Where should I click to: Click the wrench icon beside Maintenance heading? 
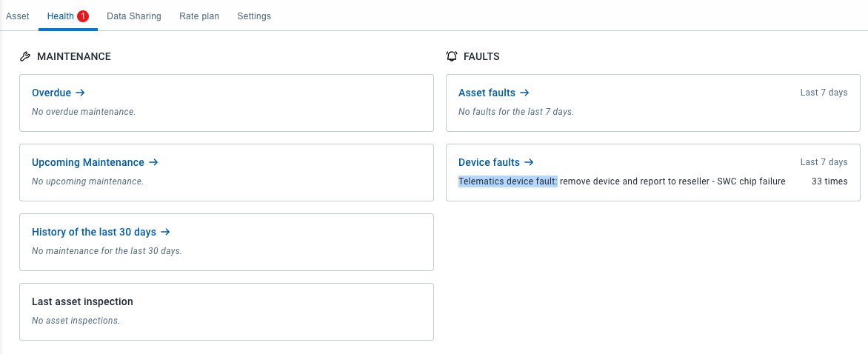tap(24, 56)
